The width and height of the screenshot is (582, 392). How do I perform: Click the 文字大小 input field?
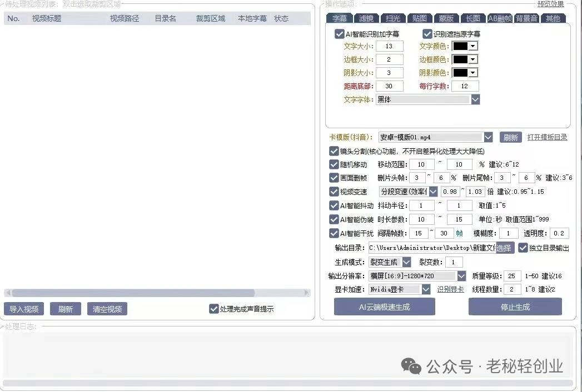coord(389,46)
